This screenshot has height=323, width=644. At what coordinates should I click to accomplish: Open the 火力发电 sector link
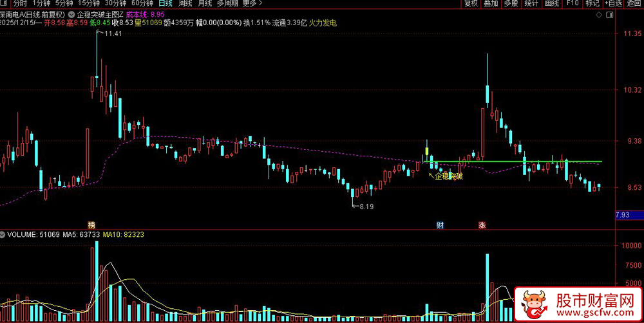click(323, 23)
